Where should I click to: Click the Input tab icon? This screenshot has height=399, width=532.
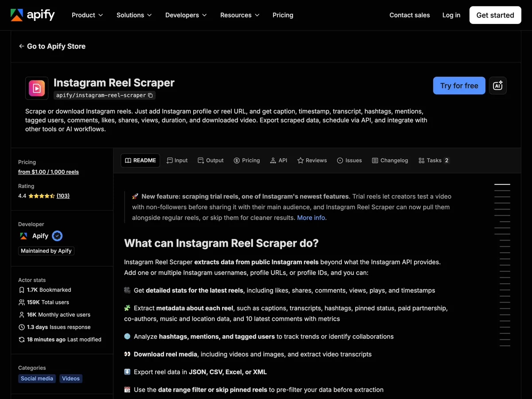169,160
